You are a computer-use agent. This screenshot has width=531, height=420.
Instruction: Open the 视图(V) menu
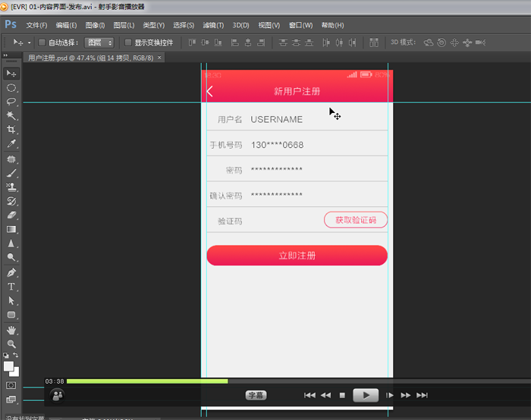(269, 25)
